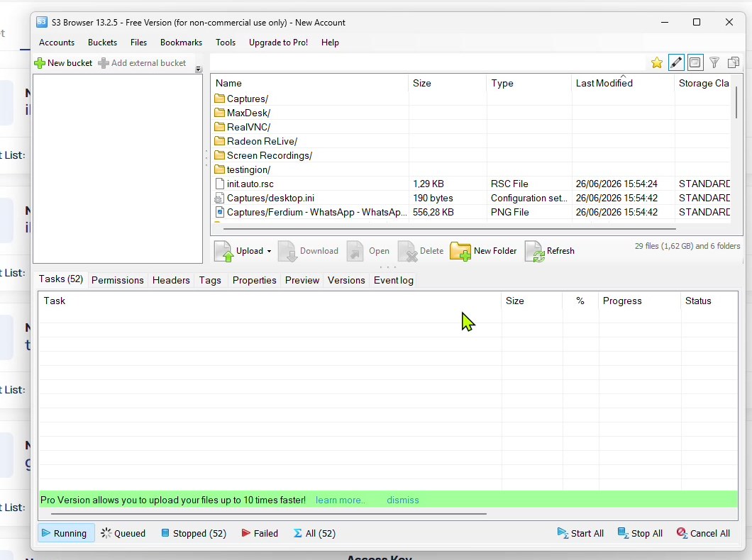
Task: Click the Status column header
Action: (709, 301)
